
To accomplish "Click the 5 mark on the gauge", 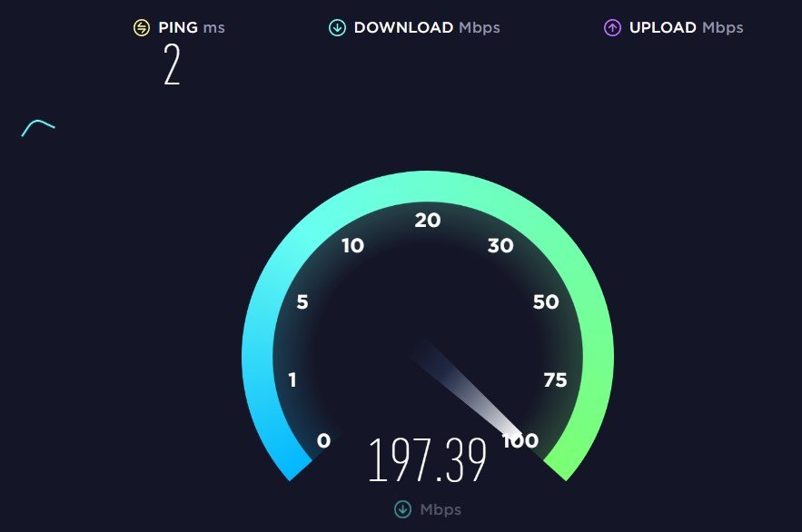I will [302, 301].
